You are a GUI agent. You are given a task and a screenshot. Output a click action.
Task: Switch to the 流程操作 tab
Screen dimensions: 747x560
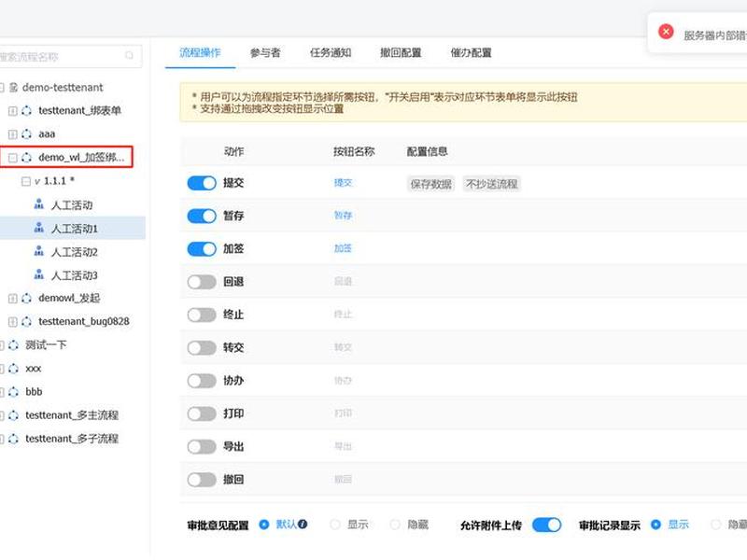click(200, 52)
